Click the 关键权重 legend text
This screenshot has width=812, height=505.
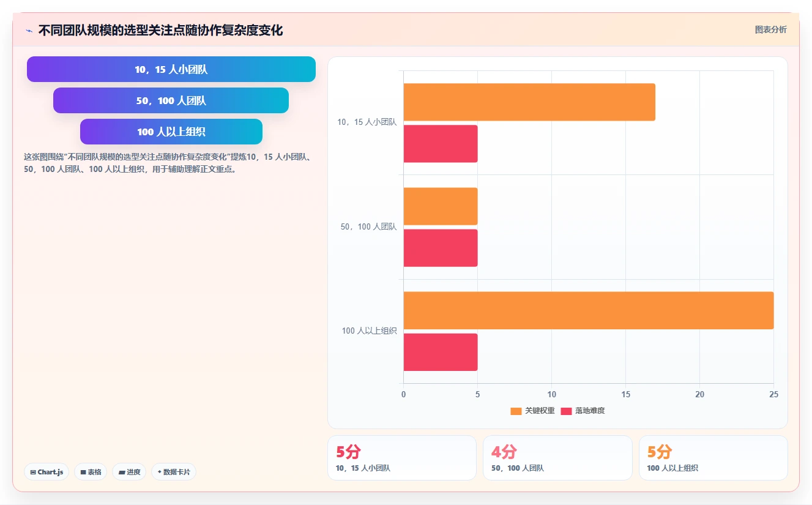[540, 411]
